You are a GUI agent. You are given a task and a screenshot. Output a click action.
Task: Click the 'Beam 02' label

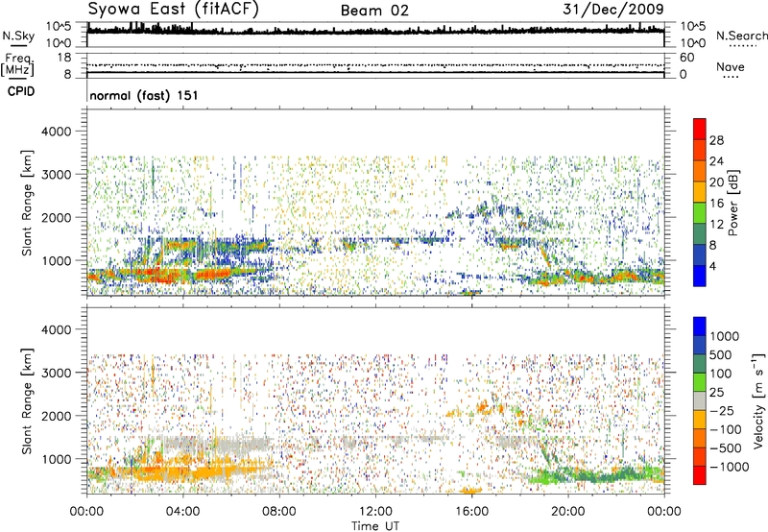pos(374,11)
